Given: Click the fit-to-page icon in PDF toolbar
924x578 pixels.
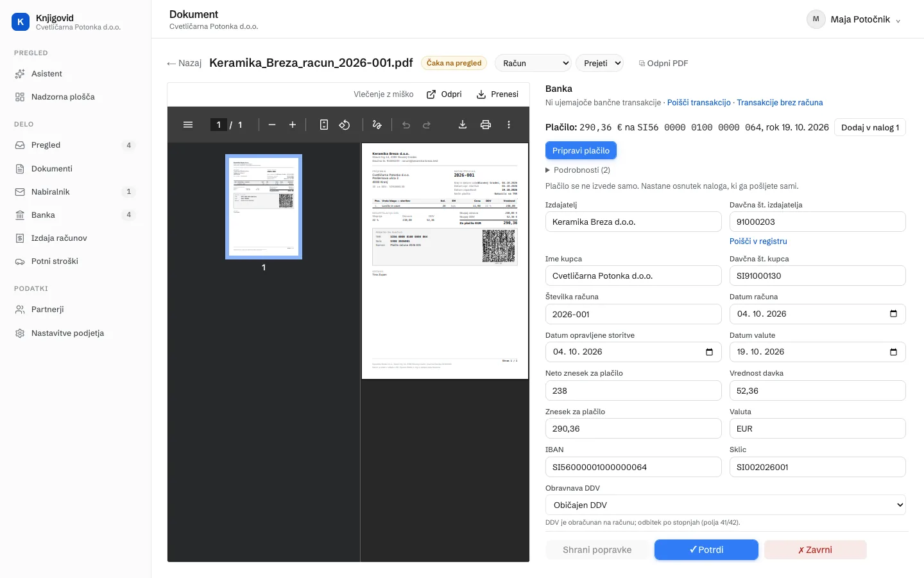Looking at the screenshot, I should click(324, 125).
